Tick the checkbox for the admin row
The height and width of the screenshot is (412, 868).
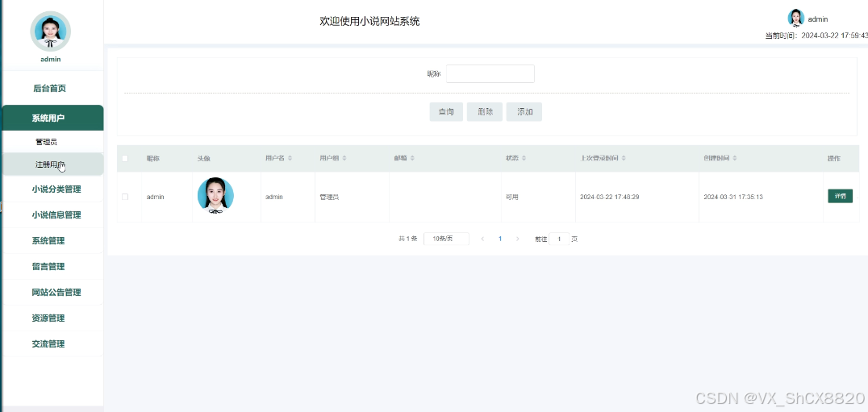pos(125,197)
